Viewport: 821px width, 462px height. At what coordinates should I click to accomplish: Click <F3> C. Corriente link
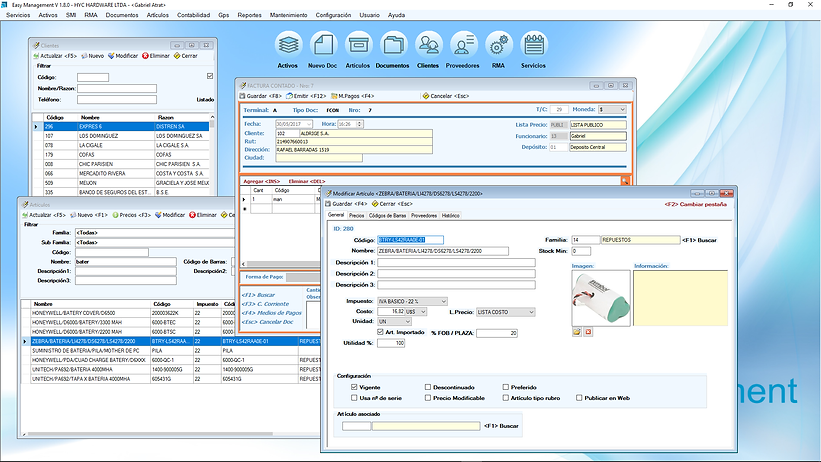(x=265, y=304)
